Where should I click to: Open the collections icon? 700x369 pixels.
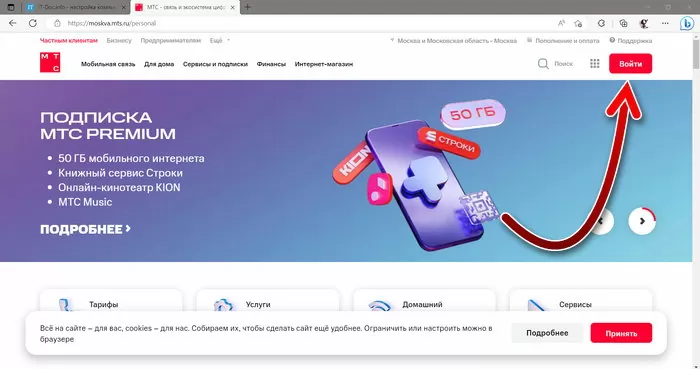pyautogui.click(x=623, y=23)
